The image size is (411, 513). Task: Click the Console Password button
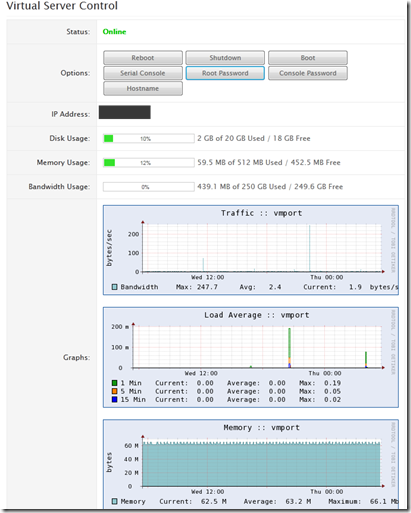(x=308, y=73)
